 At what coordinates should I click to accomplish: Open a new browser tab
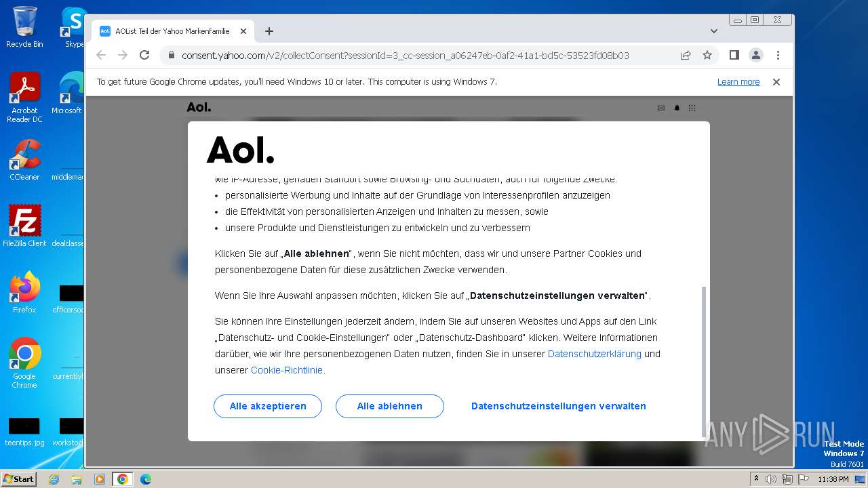point(269,31)
